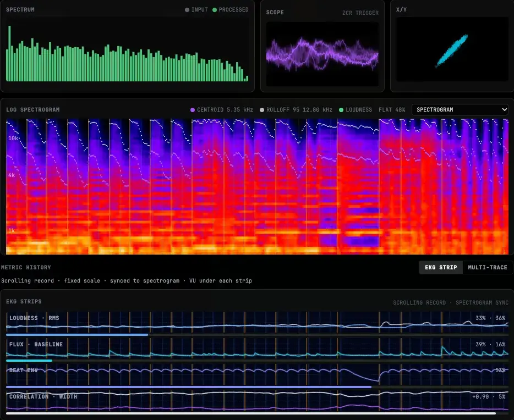Click the SCOPE panel heading

275,13
